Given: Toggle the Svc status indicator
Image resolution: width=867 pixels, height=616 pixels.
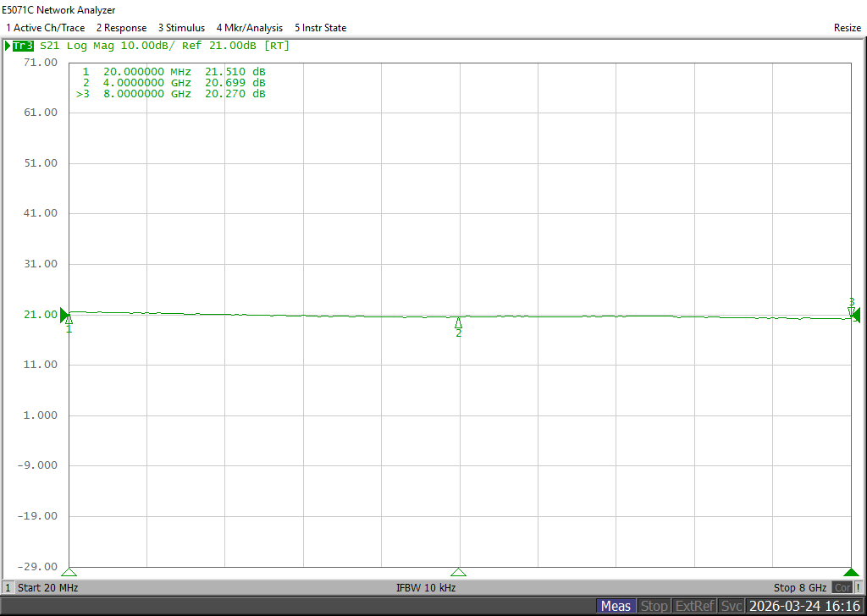Looking at the screenshot, I should coord(732,606).
